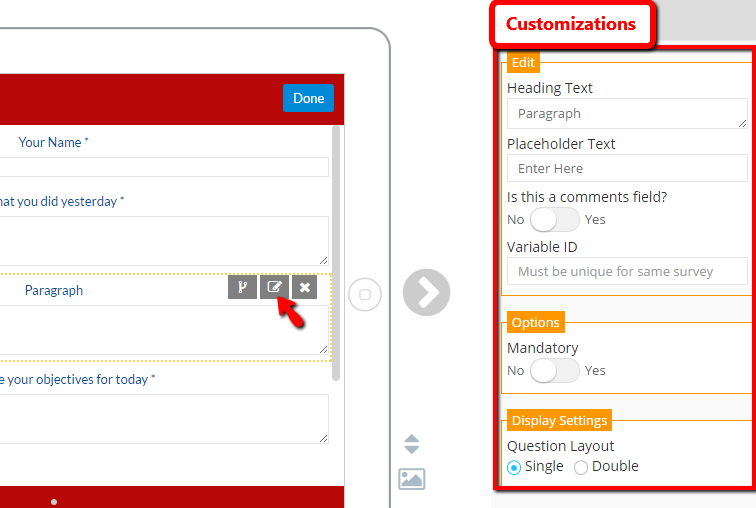
Task: Click the survey preview vertical scrollbar
Action: tap(336, 254)
